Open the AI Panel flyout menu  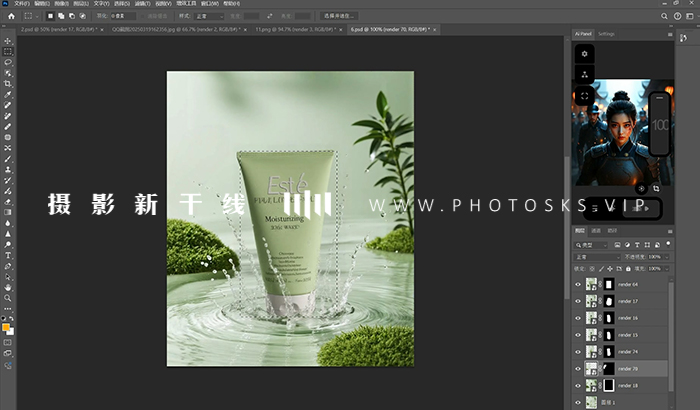point(670,34)
